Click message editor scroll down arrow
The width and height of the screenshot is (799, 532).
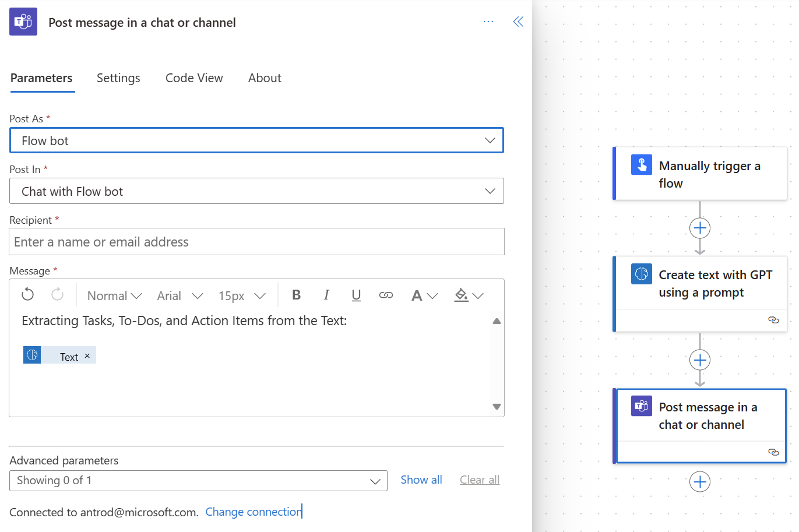[497, 407]
